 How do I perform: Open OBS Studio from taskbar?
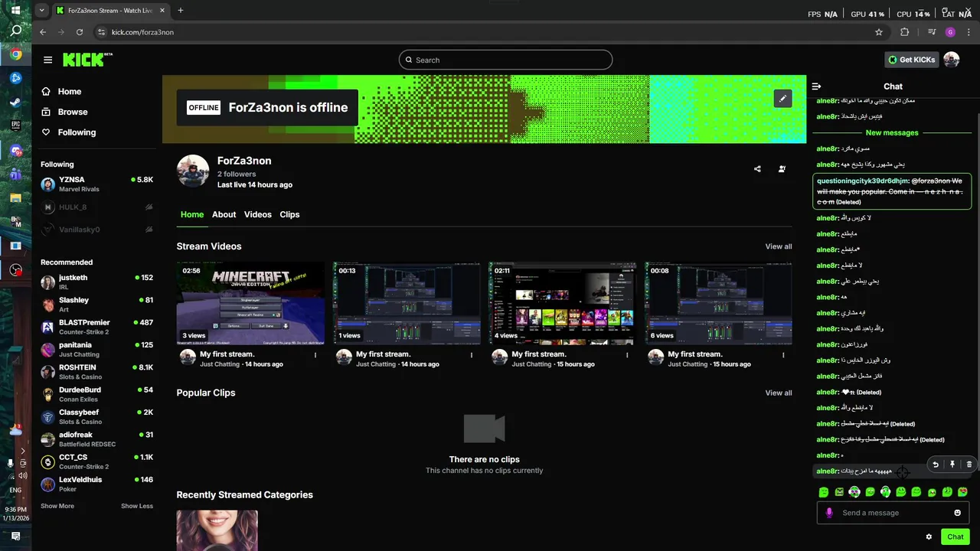tap(15, 270)
